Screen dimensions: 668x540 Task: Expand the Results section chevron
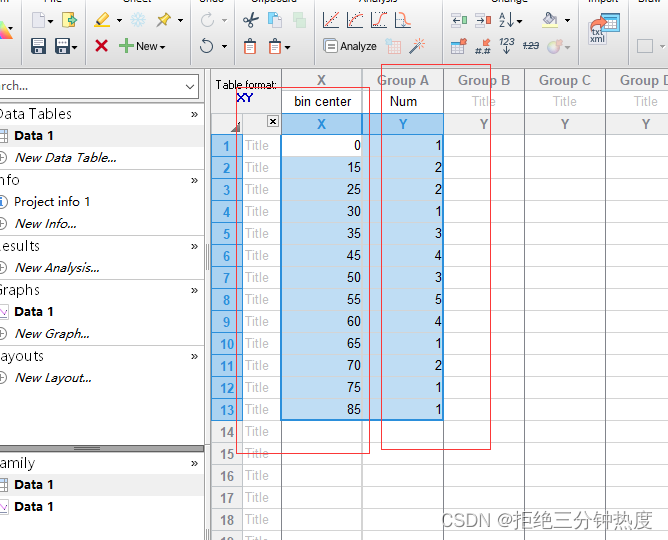pyautogui.click(x=195, y=246)
